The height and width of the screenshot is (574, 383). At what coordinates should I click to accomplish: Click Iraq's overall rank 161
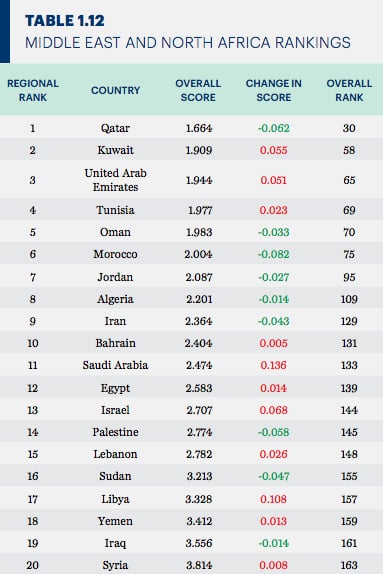coord(349,543)
